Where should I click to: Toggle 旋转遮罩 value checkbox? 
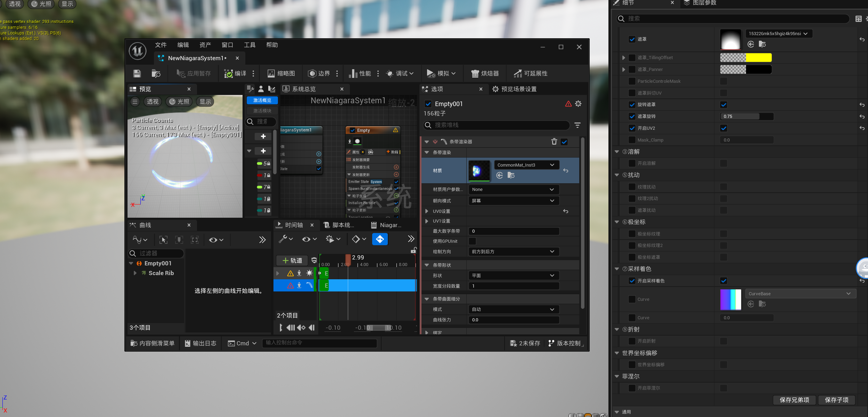[724, 105]
